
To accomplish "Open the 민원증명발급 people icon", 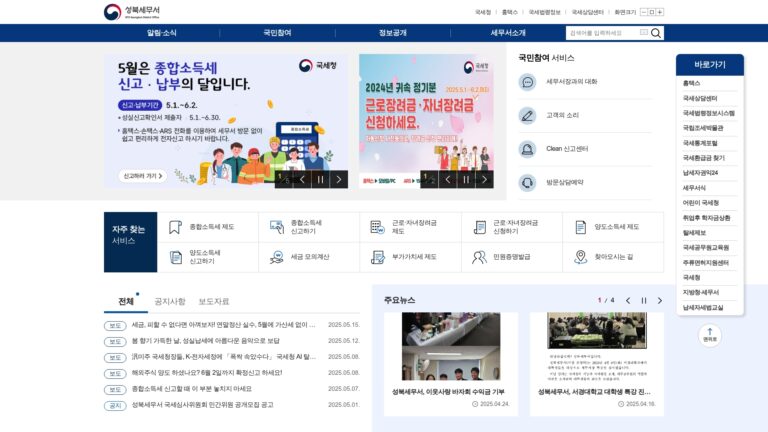I will pos(479,257).
